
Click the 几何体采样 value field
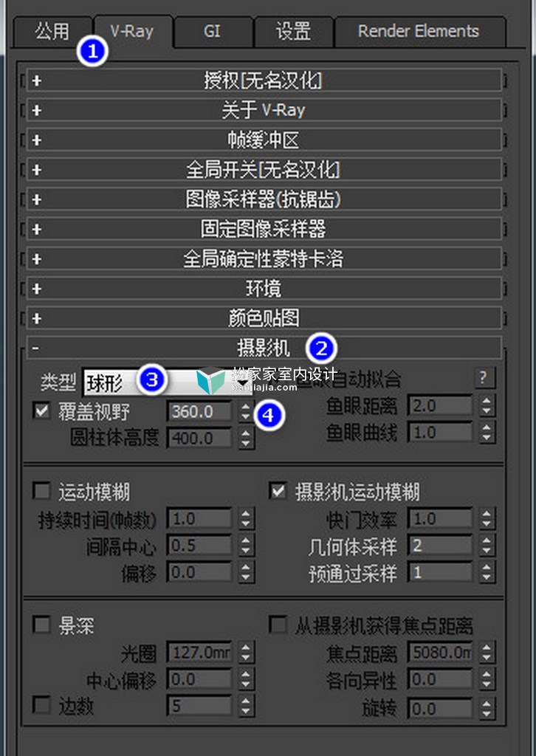[x=440, y=546]
